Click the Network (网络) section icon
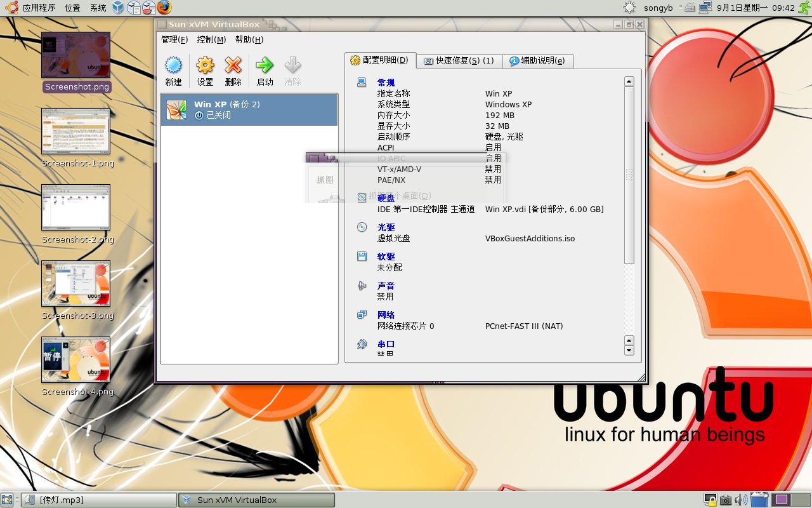Viewport: 812px width, 508px height. [x=362, y=315]
